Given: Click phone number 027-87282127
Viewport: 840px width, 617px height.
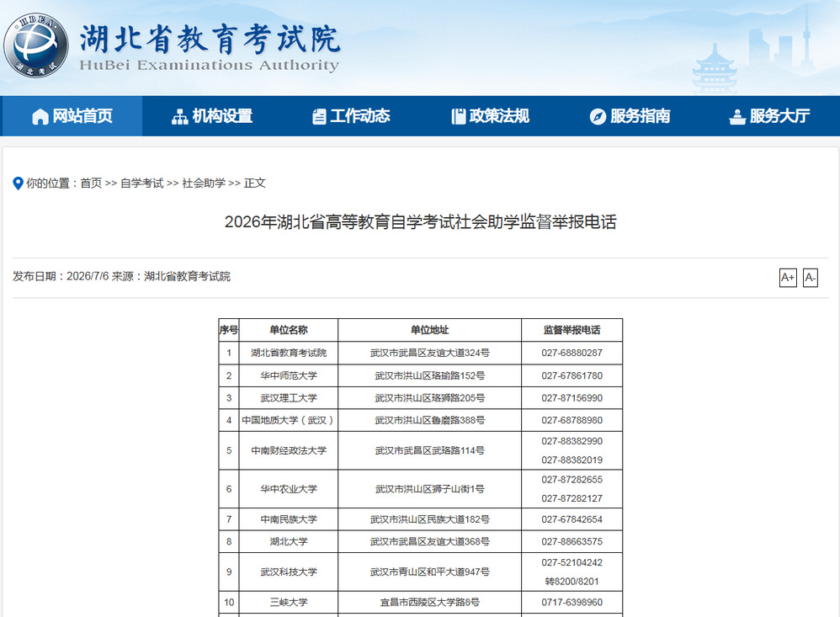Looking at the screenshot, I should pos(572,498).
